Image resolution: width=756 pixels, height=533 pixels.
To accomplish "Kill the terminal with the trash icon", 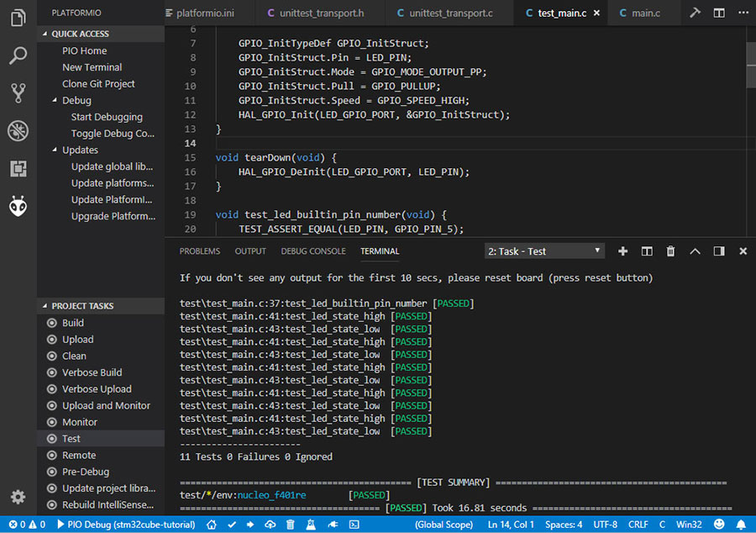I will pyautogui.click(x=670, y=251).
